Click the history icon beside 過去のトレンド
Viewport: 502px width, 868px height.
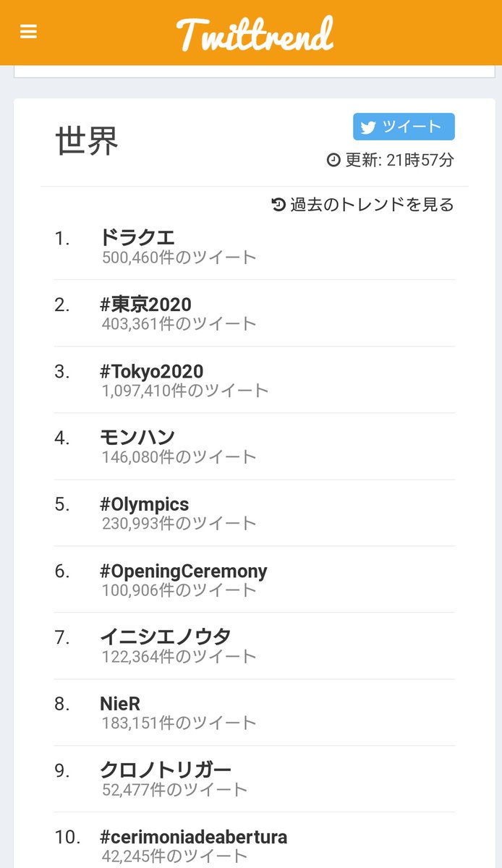coord(278,205)
